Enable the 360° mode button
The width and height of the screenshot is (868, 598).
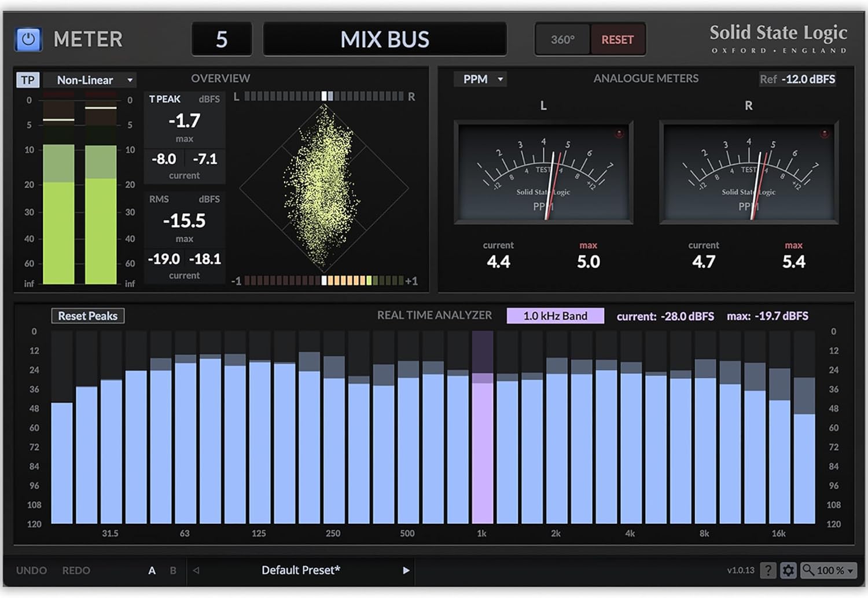click(562, 39)
